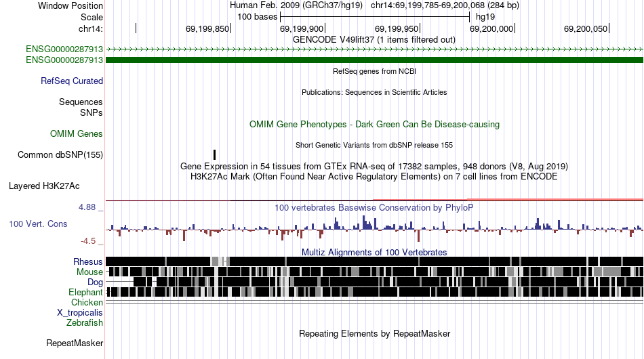The height and width of the screenshot is (359, 644).
Task: Click the 69,200,050 ruler position
Action: pos(586,28)
